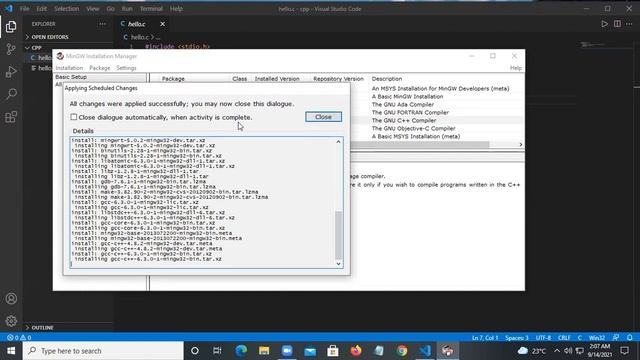Image resolution: width=640 pixels, height=360 pixels.
Task: Click the Windows Start button
Action: (x=11, y=351)
